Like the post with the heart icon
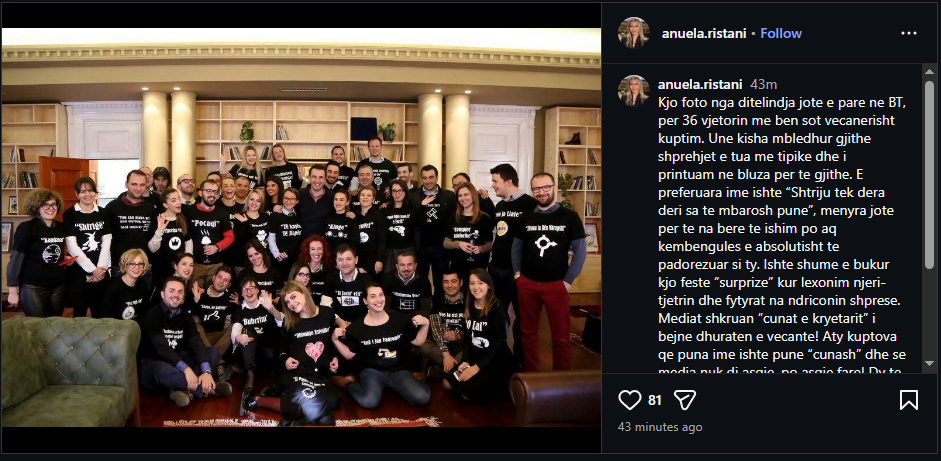Screen dimensions: 941x461 [x=630, y=400]
